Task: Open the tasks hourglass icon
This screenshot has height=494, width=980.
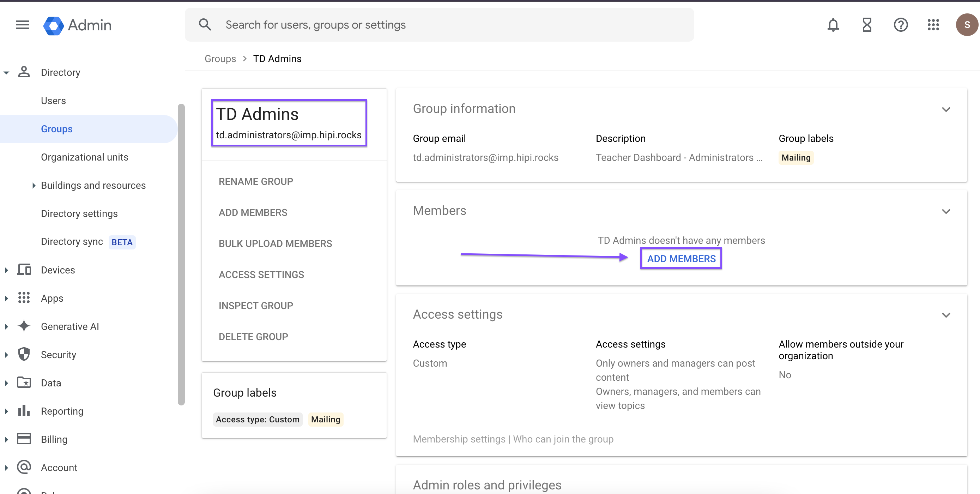Action: (x=867, y=25)
